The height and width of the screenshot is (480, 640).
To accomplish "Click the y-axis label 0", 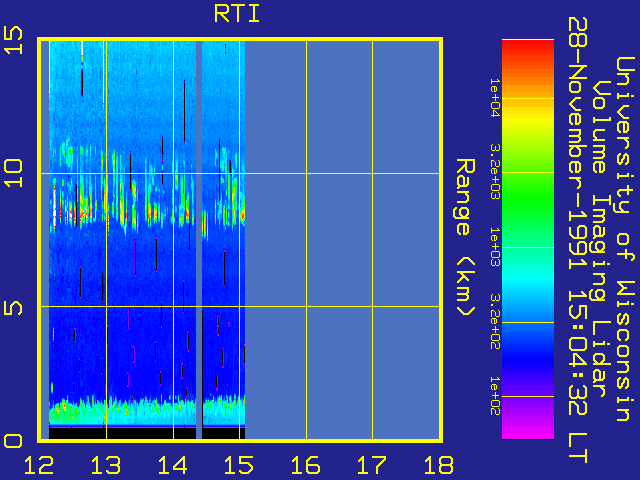I will click(13, 441).
